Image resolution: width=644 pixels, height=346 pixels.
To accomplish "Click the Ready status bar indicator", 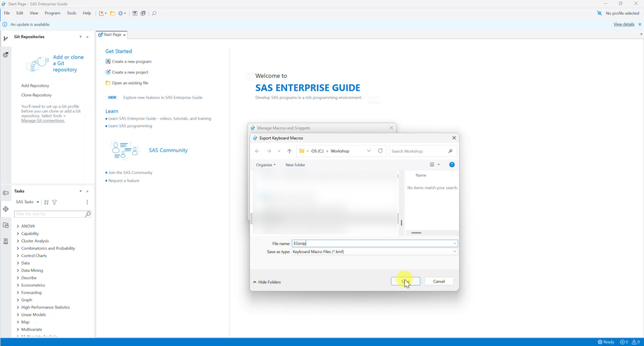I will pyautogui.click(x=606, y=342).
